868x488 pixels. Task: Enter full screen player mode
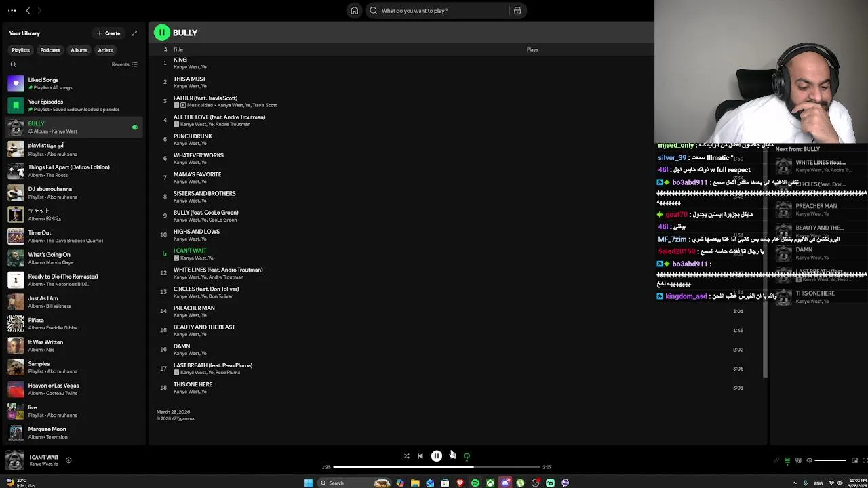click(865, 460)
